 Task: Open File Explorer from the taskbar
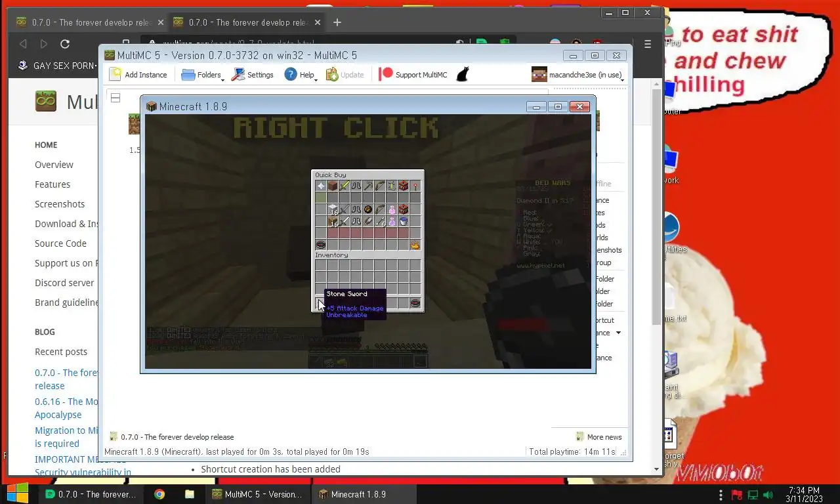(189, 494)
